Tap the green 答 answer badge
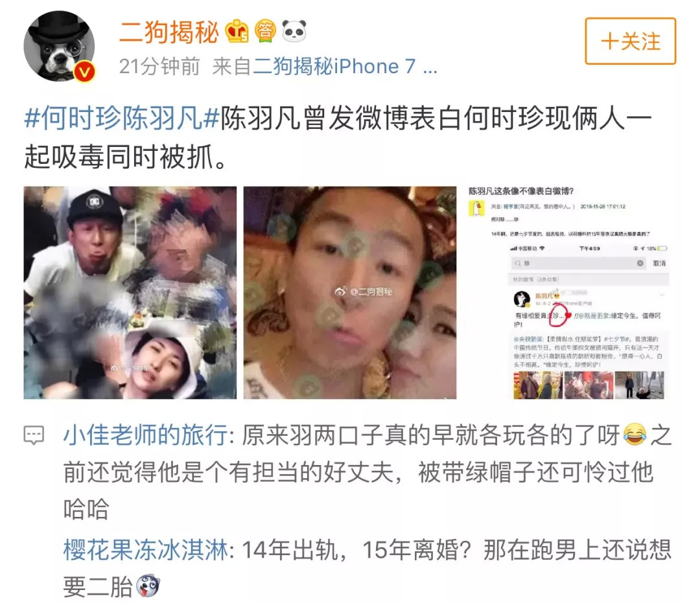 (x=264, y=31)
